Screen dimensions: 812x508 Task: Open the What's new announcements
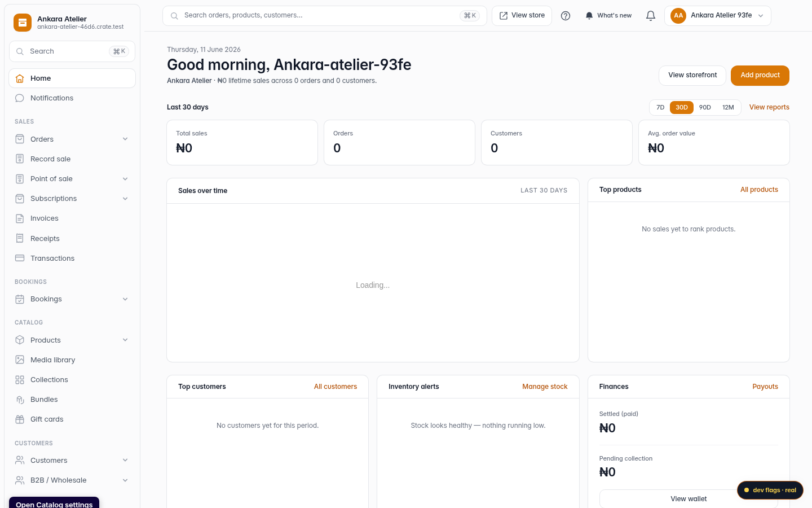click(608, 16)
